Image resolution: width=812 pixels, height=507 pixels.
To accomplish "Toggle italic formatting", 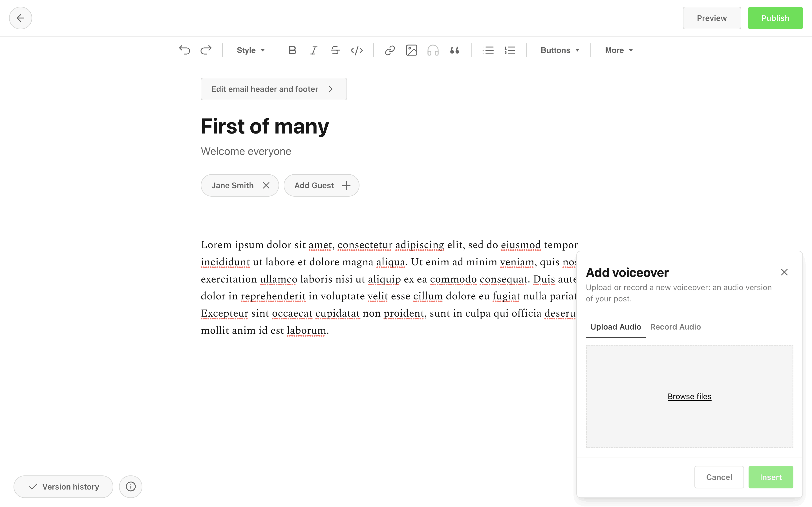I will point(314,50).
